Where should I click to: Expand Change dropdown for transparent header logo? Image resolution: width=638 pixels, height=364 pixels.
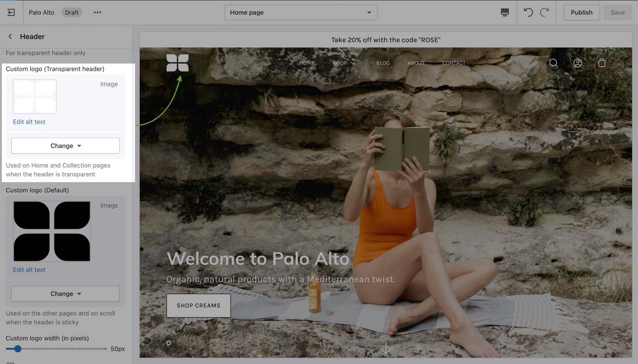point(65,146)
